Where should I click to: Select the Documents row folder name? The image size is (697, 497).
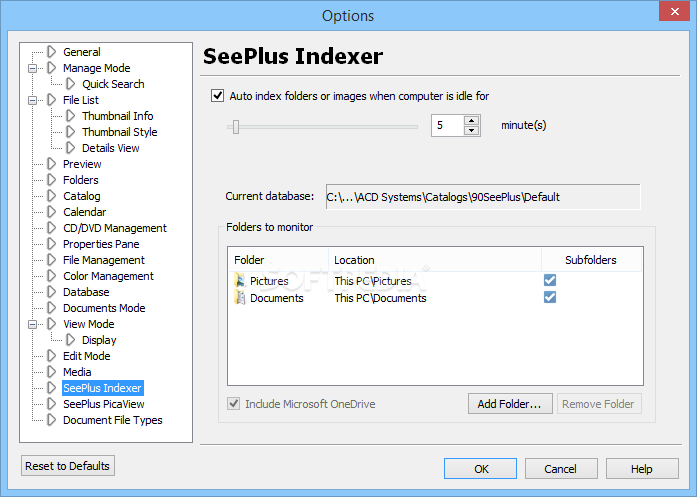276,298
